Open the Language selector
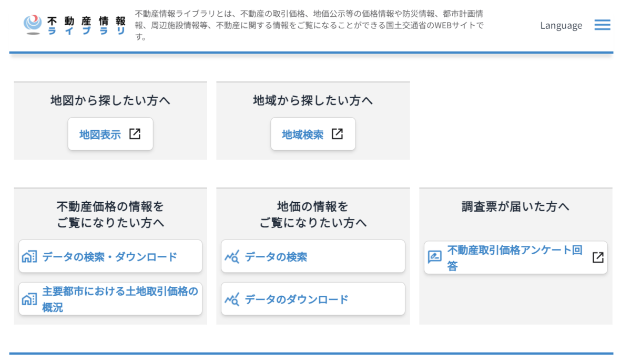 (561, 25)
